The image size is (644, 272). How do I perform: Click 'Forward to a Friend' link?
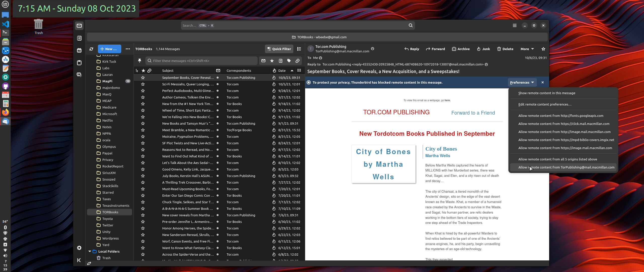[473, 113]
